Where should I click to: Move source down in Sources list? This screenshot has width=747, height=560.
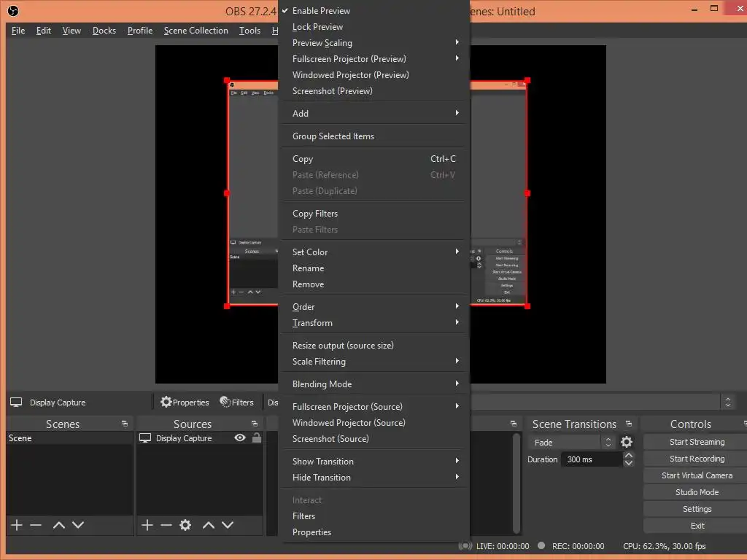pos(228,525)
